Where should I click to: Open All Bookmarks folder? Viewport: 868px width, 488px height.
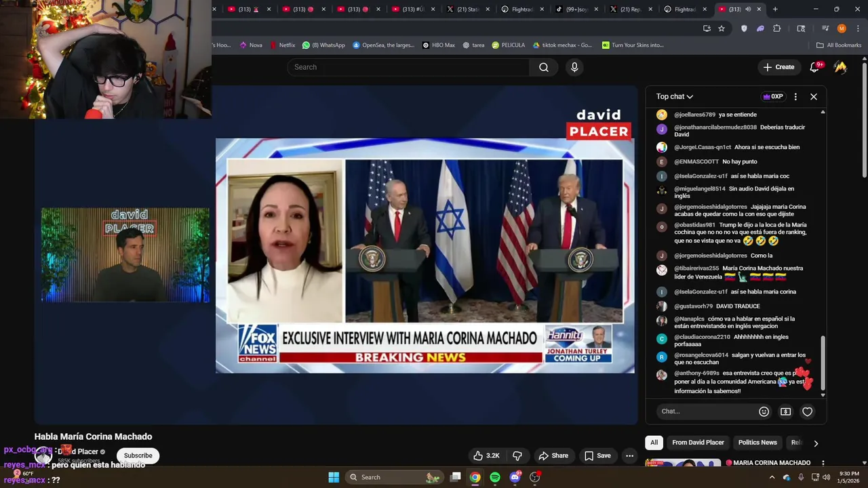[839, 45]
